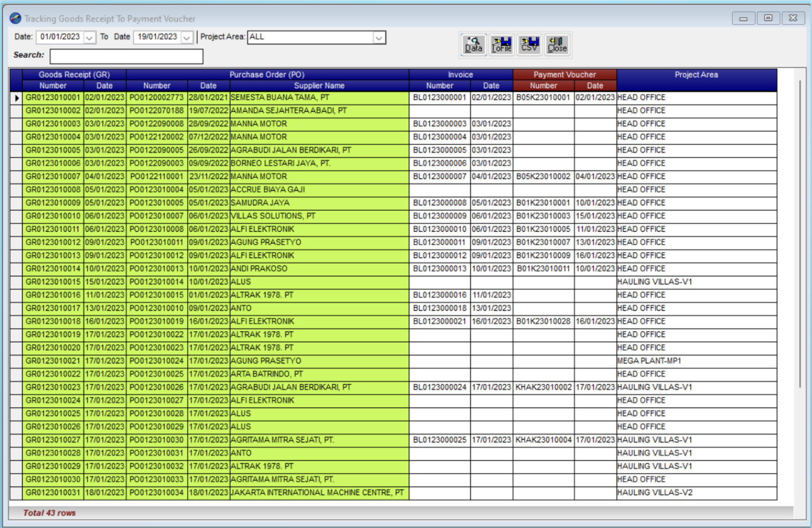Screen dimensions: 812x528
Task: Select cell GR0123010005
Action: click(53, 150)
